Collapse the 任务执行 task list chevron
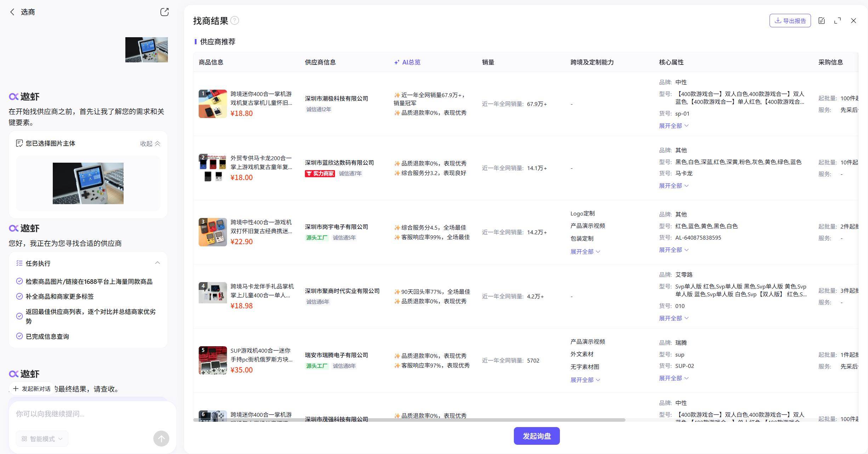This screenshot has height=454, width=868. 158,263
